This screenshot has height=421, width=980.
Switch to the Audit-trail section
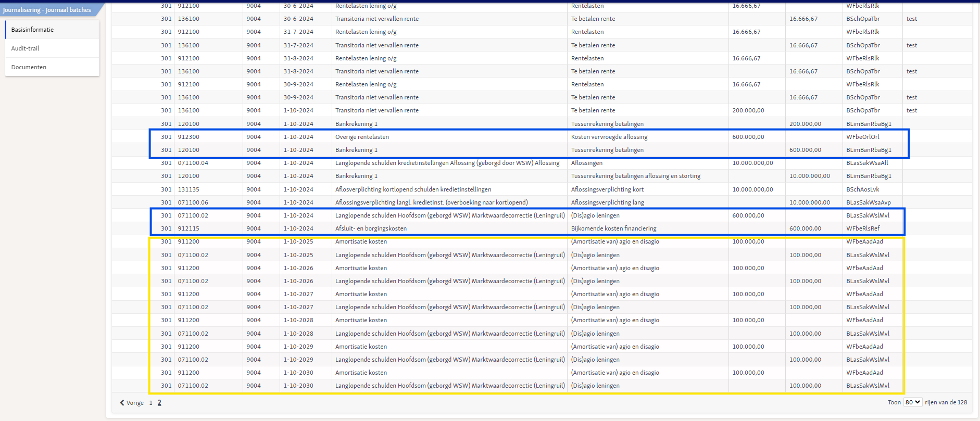click(x=52, y=48)
